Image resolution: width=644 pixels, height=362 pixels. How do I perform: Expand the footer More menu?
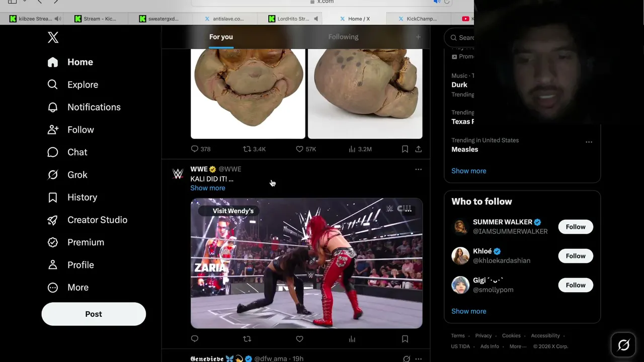coord(518,346)
